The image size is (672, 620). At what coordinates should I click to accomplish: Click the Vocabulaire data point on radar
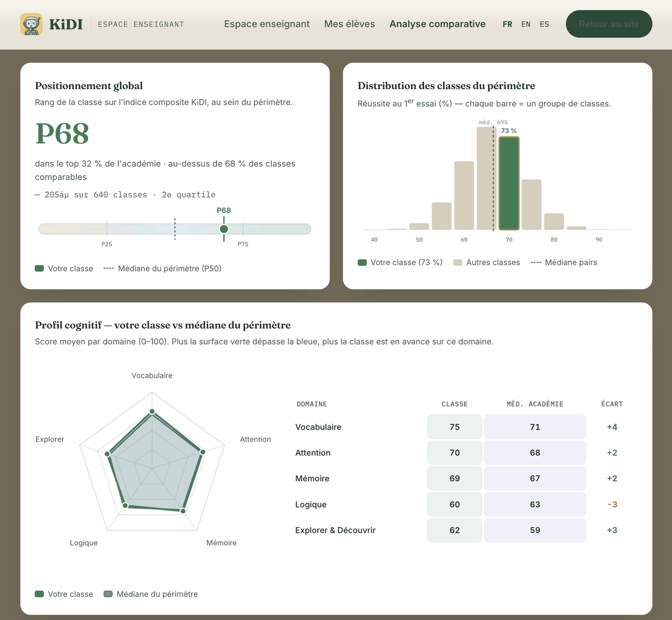tap(152, 412)
